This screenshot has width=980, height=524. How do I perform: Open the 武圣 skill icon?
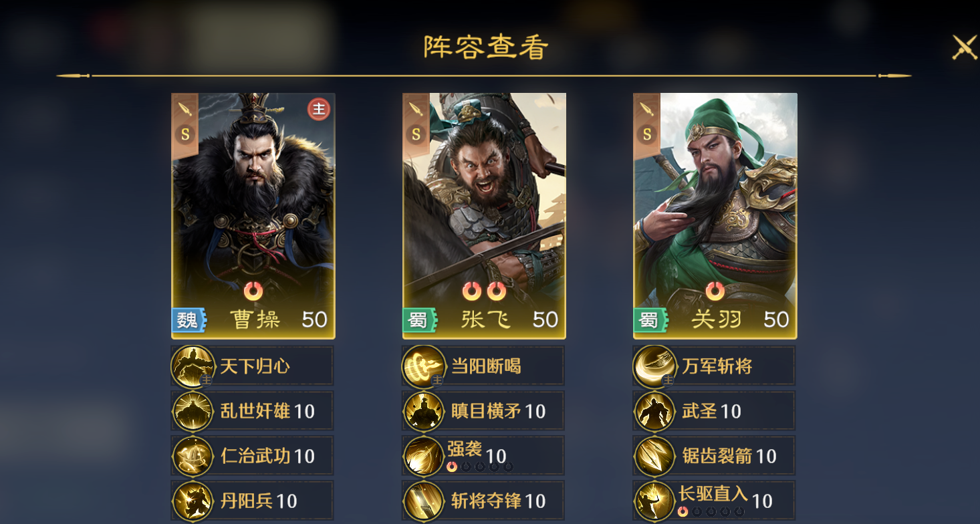point(654,411)
